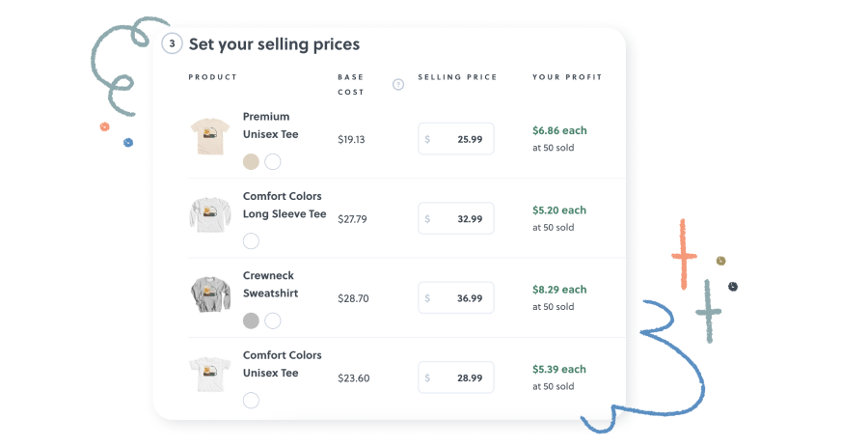Edit the Long Sleeve Tee selling price 32.99
The width and height of the screenshot is (868, 447).
click(456, 218)
